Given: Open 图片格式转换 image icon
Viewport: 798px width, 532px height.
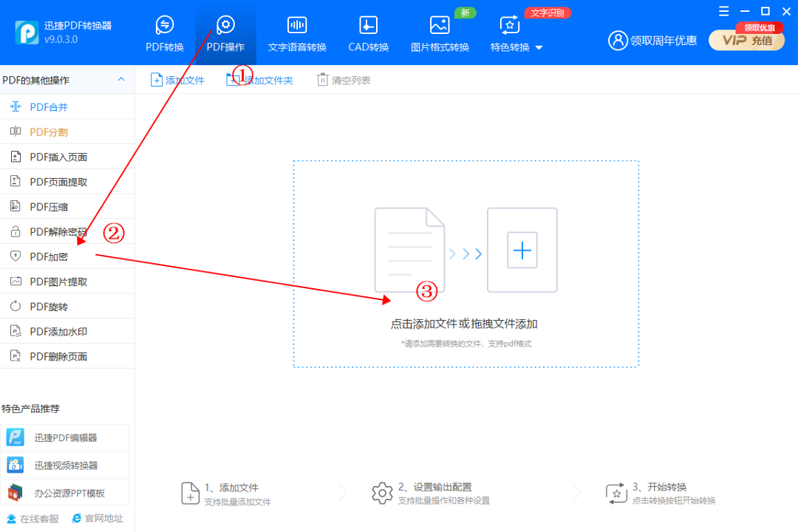Looking at the screenshot, I should pyautogui.click(x=439, y=25).
